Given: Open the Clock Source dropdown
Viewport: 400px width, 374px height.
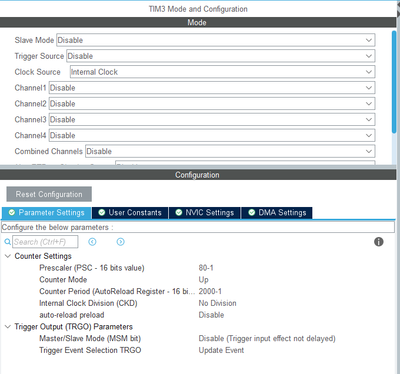Looking at the screenshot, I should 222,72.
